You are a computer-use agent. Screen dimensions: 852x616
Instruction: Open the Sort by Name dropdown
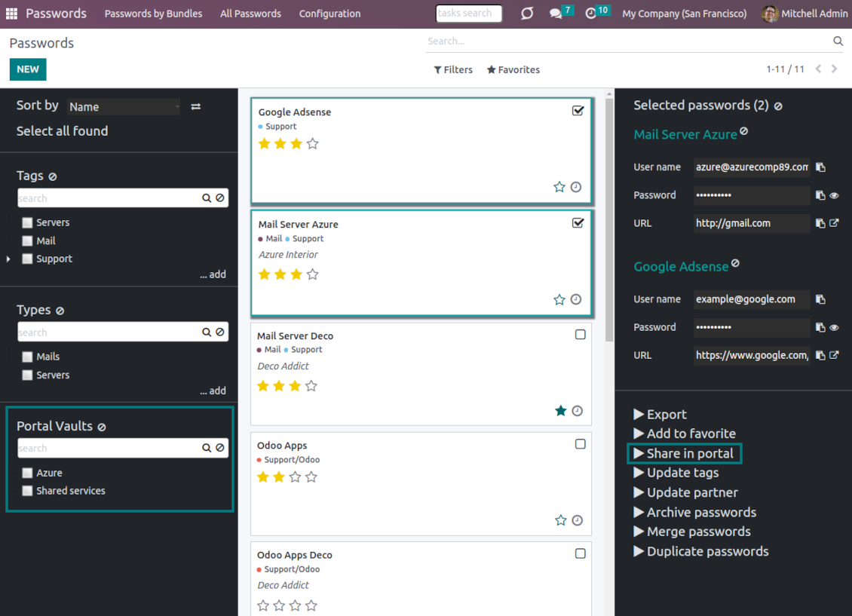click(124, 107)
